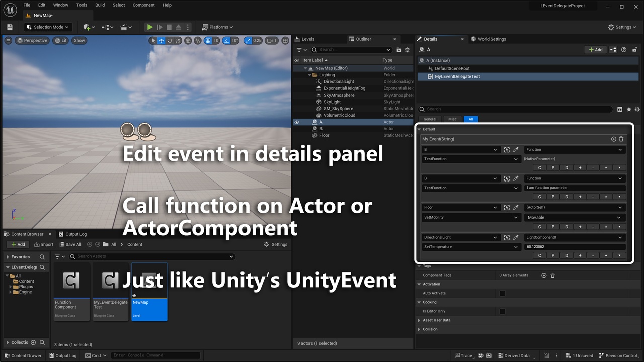Select the Floor actor in the Outliner

click(325, 135)
